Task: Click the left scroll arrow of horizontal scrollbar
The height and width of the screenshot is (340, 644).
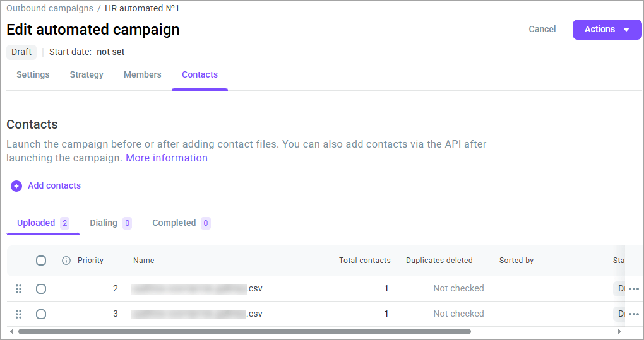Action: pos(11,331)
